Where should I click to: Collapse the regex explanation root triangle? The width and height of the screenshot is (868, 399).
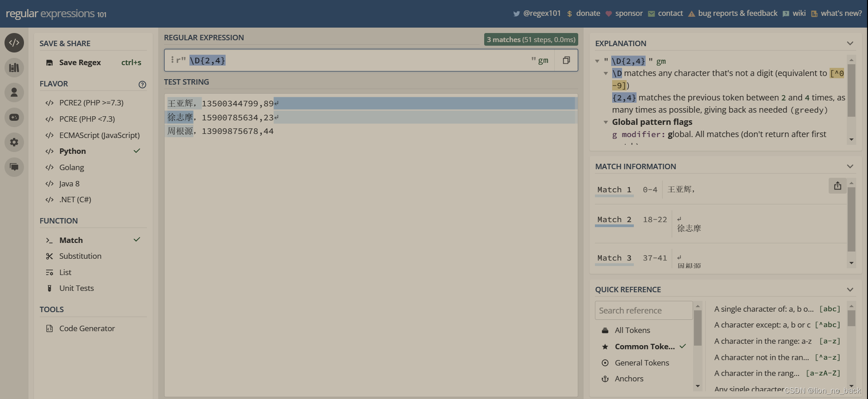click(597, 62)
